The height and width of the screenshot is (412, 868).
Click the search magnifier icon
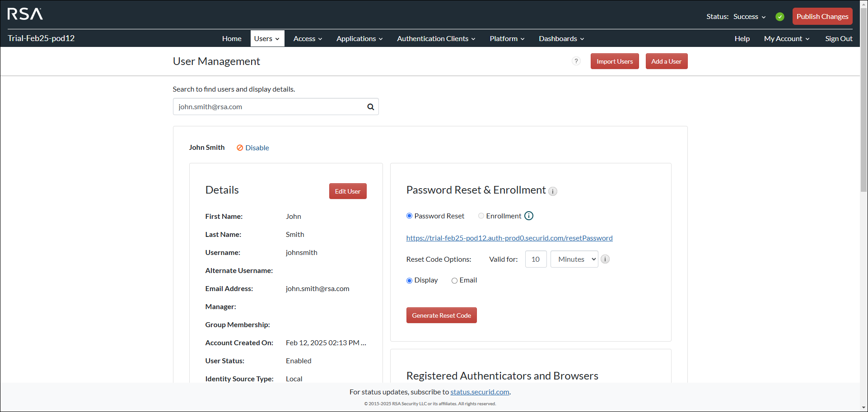[370, 106]
